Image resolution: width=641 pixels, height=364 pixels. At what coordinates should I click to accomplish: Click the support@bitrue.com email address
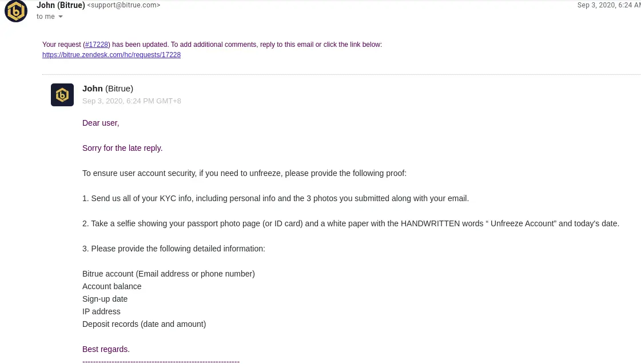click(124, 5)
